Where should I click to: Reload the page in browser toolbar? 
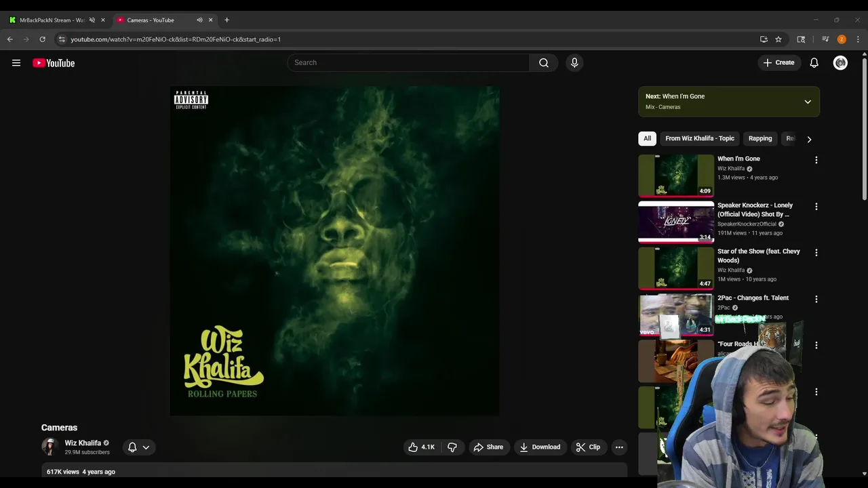42,39
